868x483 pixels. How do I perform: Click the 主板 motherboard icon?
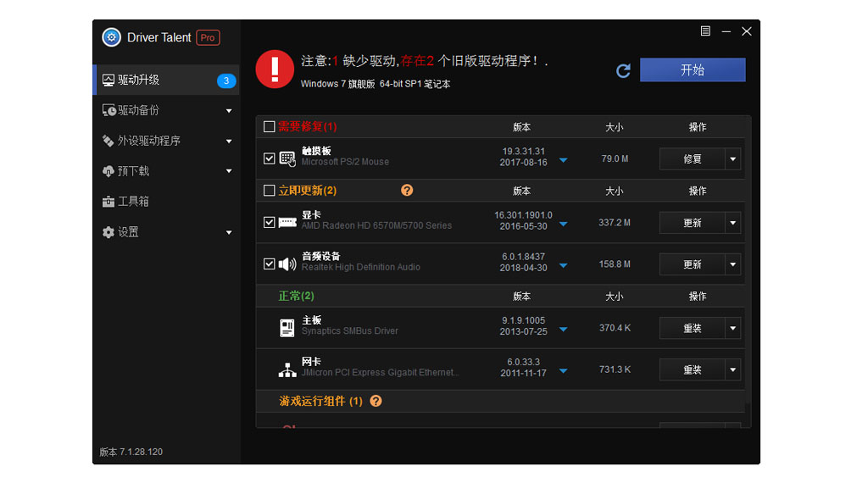(287, 328)
